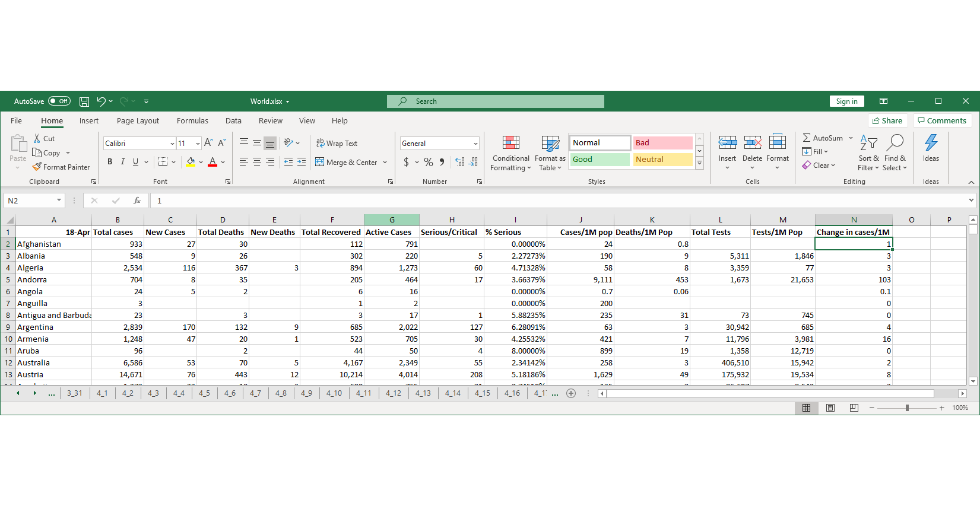Image resolution: width=980 pixels, height=506 pixels.
Task: Click the Borders icon in Font group
Action: click(163, 162)
